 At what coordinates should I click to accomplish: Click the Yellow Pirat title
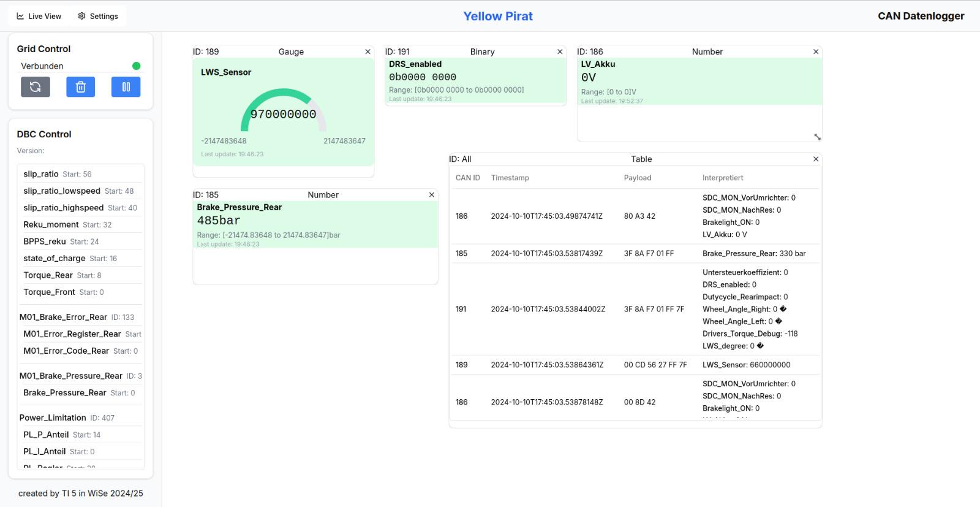click(497, 17)
